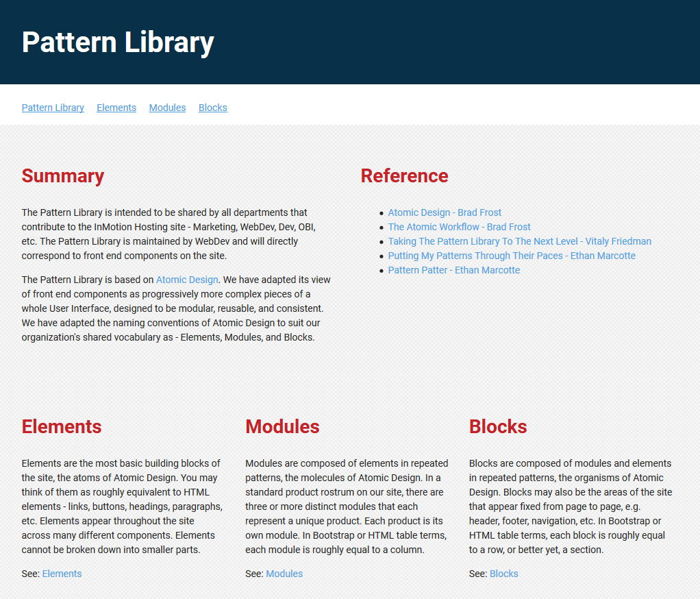Screen dimensions: 700x599
Task: Click the Pattern Library navigation link
Action: coord(53,108)
